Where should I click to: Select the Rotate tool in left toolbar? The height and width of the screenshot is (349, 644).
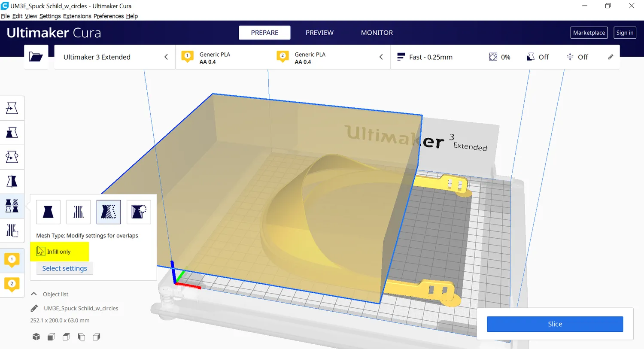click(x=12, y=157)
